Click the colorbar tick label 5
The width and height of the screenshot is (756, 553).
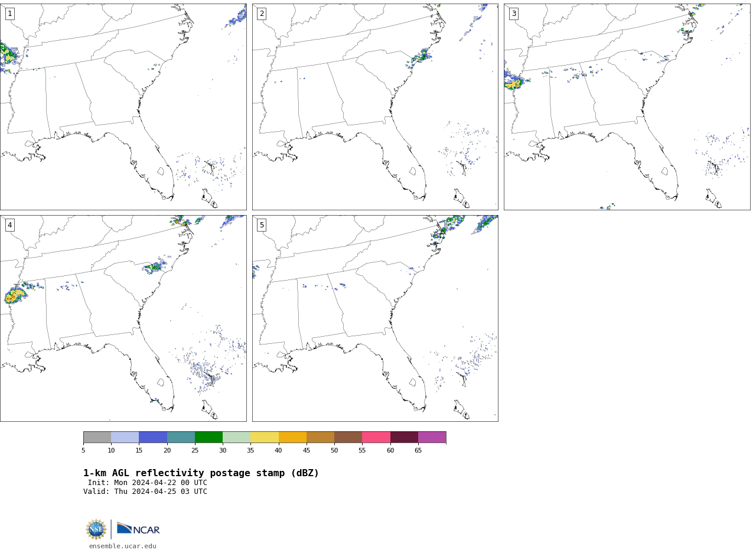(83, 451)
